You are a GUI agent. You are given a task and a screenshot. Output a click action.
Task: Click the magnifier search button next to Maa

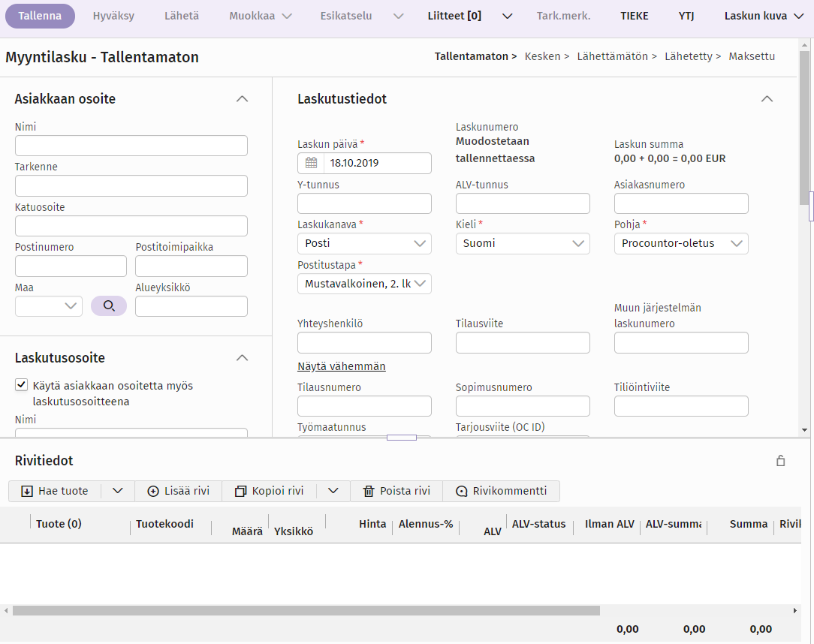point(109,306)
